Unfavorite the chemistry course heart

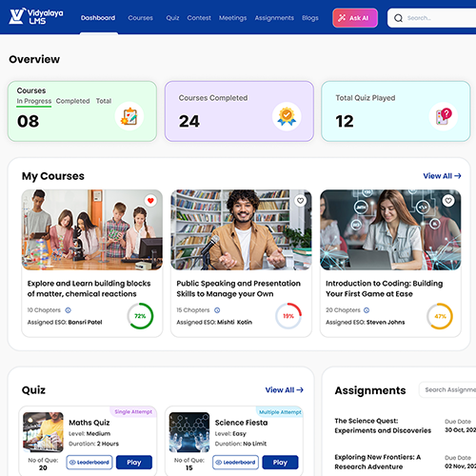pyautogui.click(x=150, y=201)
